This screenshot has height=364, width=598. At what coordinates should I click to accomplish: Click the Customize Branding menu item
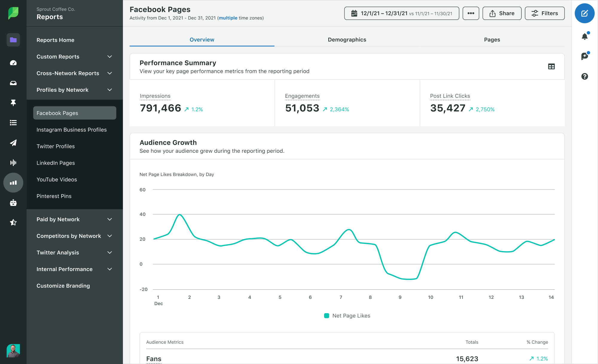click(63, 286)
